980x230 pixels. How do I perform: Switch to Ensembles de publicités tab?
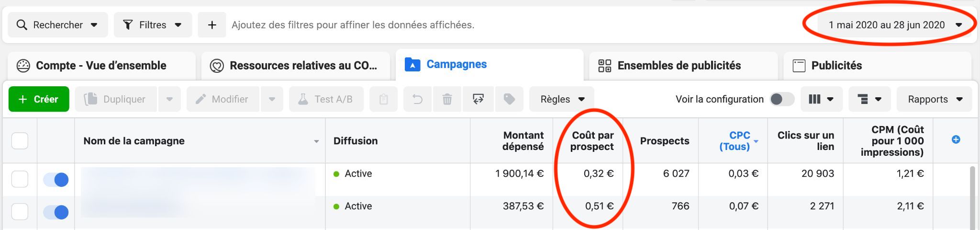682,66
